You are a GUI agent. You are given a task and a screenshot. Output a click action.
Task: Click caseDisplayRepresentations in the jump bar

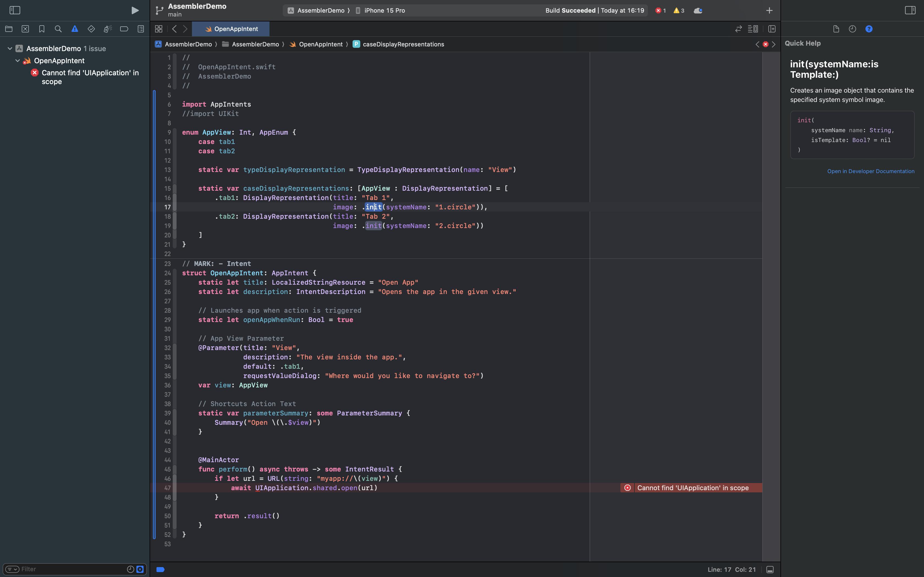point(403,44)
